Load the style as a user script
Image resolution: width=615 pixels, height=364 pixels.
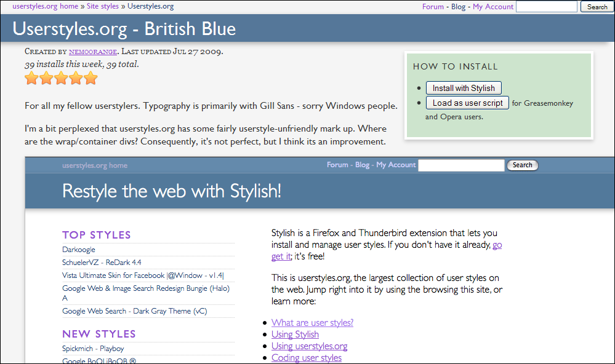coord(467,103)
